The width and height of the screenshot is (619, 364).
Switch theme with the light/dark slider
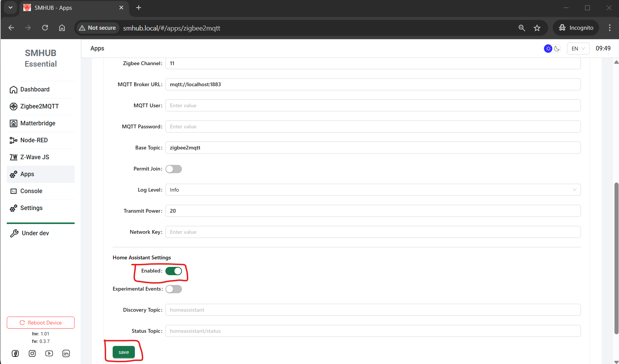point(552,49)
